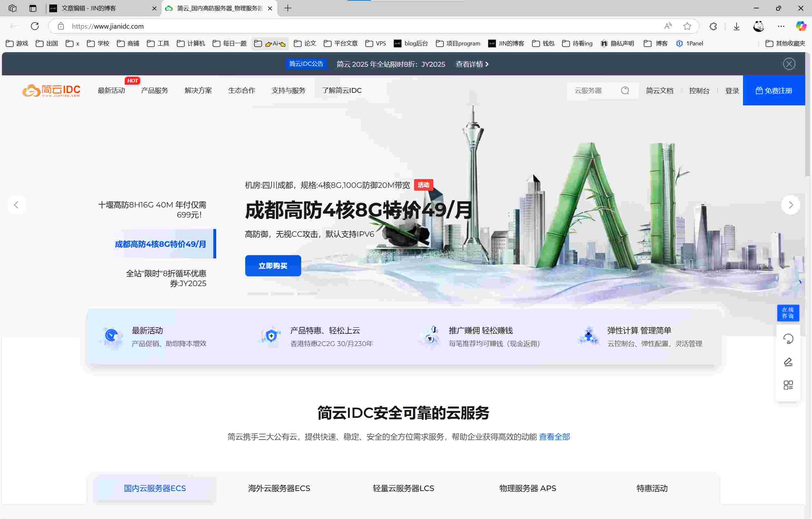
Task: Select the 国内云服务器ECS tab
Action: click(x=155, y=488)
